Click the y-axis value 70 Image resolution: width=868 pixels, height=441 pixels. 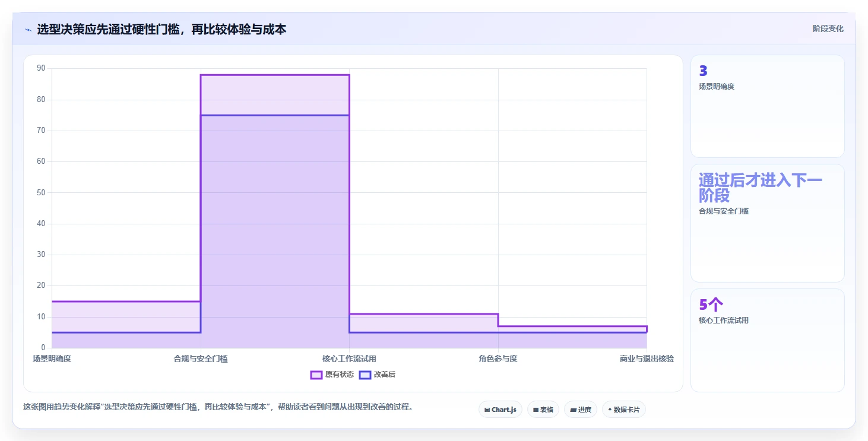(x=42, y=131)
